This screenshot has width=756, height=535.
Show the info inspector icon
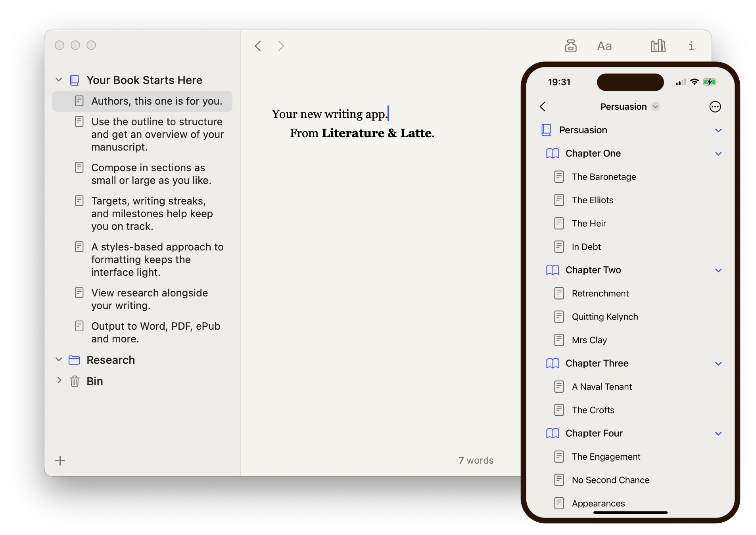tap(691, 46)
